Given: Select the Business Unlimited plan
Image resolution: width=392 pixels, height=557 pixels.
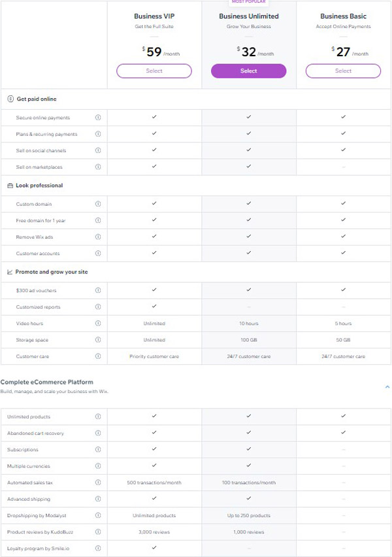Looking at the screenshot, I should coord(248,71).
